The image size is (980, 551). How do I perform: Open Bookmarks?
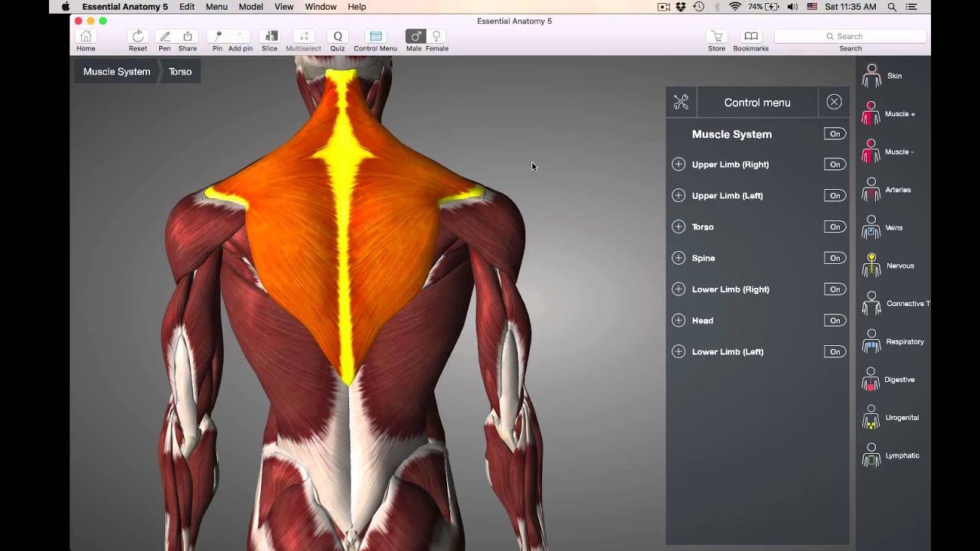[x=751, y=41]
